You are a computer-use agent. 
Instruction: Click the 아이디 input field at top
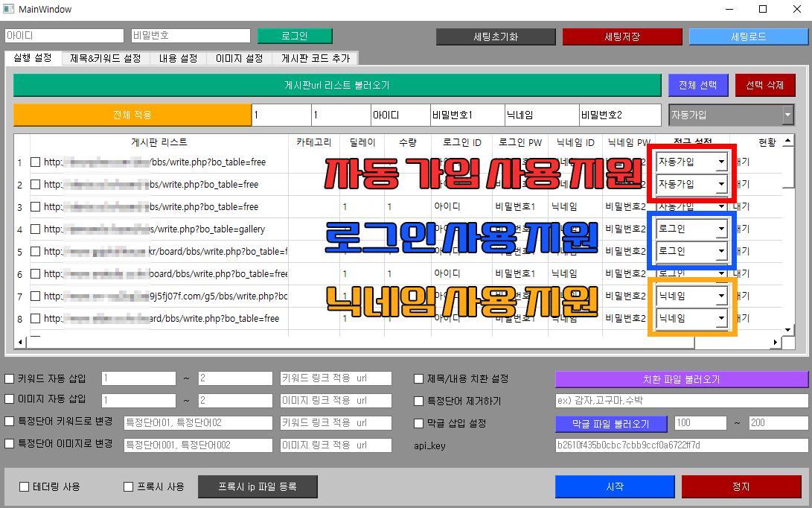[x=64, y=36]
